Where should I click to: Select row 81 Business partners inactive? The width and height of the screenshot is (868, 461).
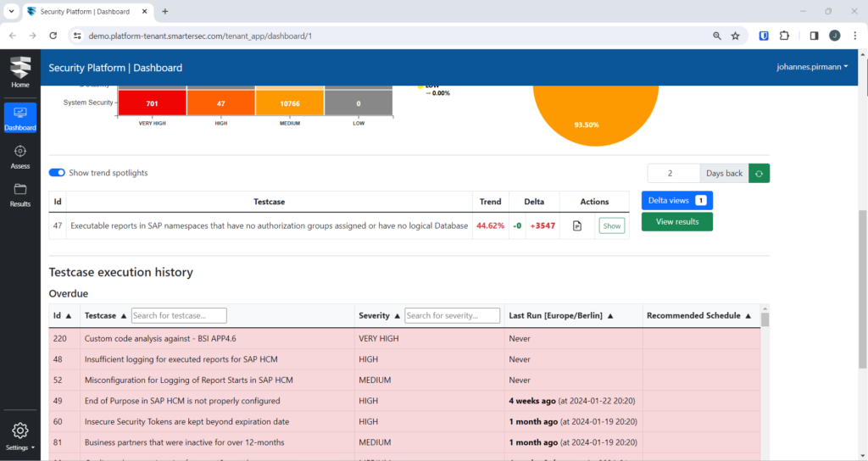[404, 442]
